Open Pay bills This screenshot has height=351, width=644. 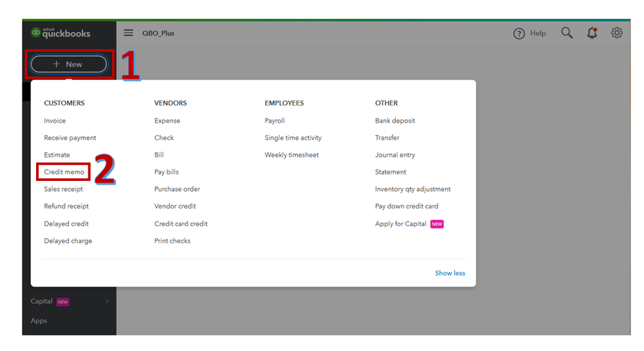click(166, 172)
